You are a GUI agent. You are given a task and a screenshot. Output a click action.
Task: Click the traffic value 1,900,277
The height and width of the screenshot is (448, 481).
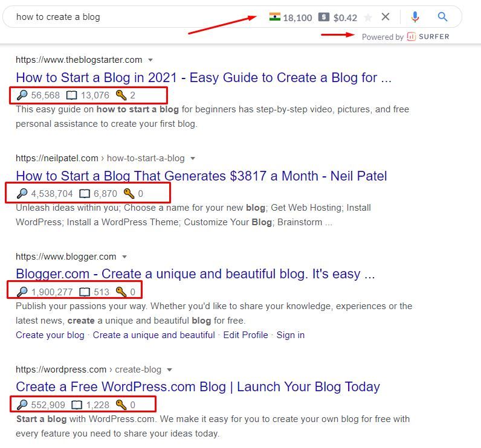[x=52, y=292]
